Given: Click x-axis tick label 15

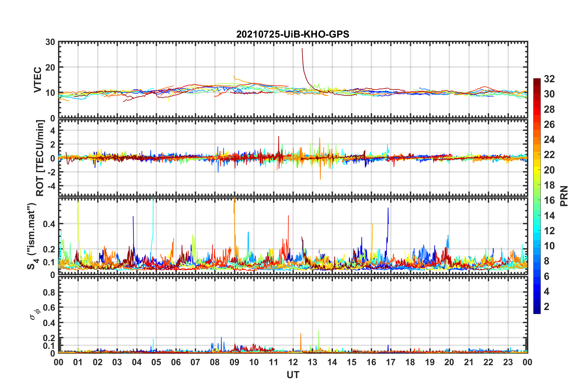Looking at the screenshot, I should click(x=352, y=362).
